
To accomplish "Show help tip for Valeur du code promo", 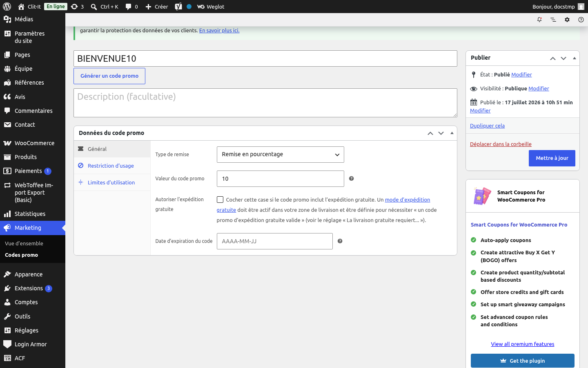I will (351, 179).
